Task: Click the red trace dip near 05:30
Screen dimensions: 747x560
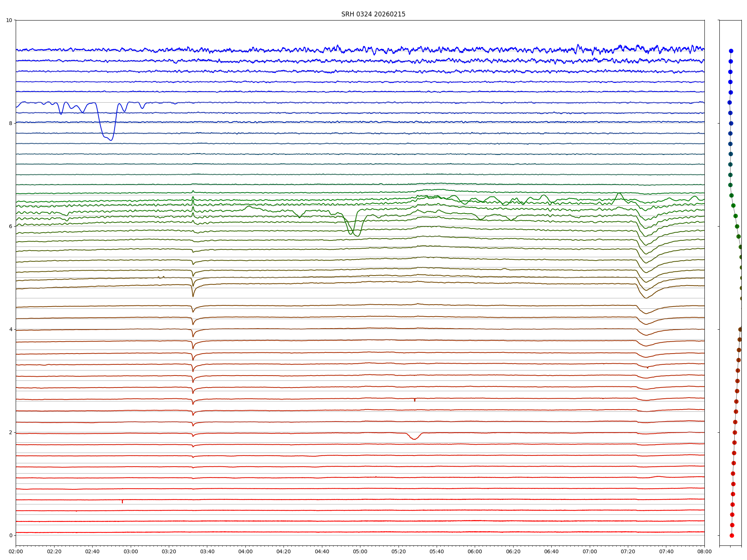Action: pyautogui.click(x=414, y=439)
